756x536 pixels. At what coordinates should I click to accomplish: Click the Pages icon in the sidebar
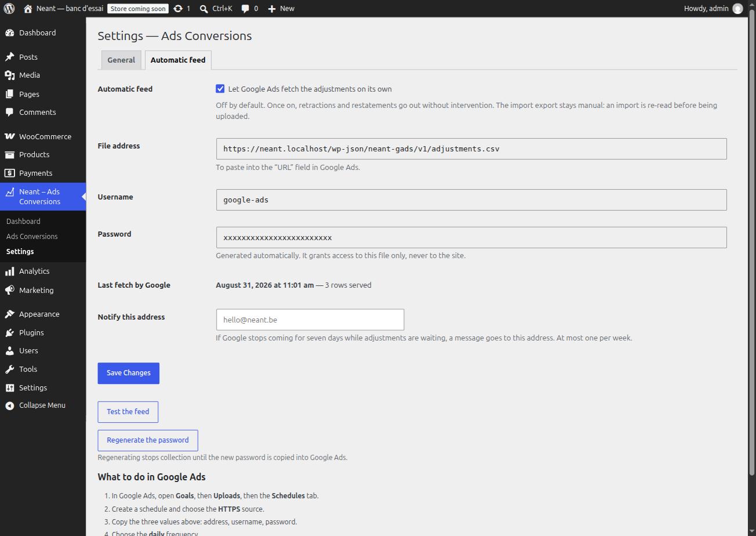tap(10, 94)
